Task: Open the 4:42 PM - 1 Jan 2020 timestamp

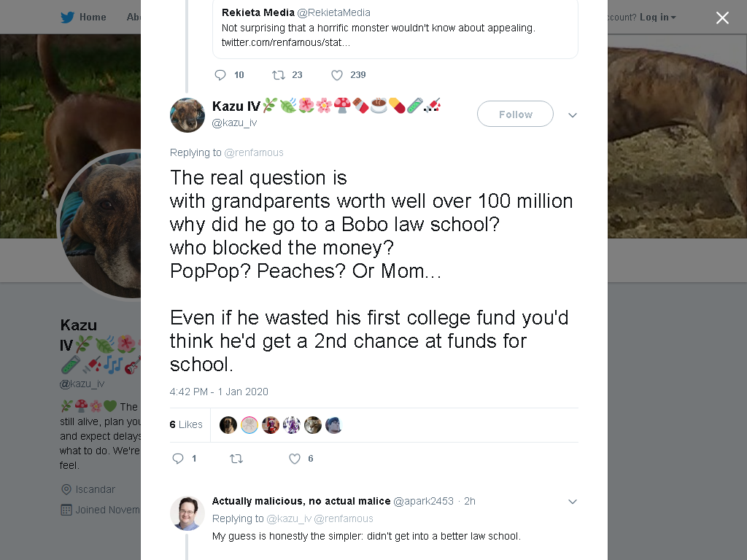Action: pos(219,392)
